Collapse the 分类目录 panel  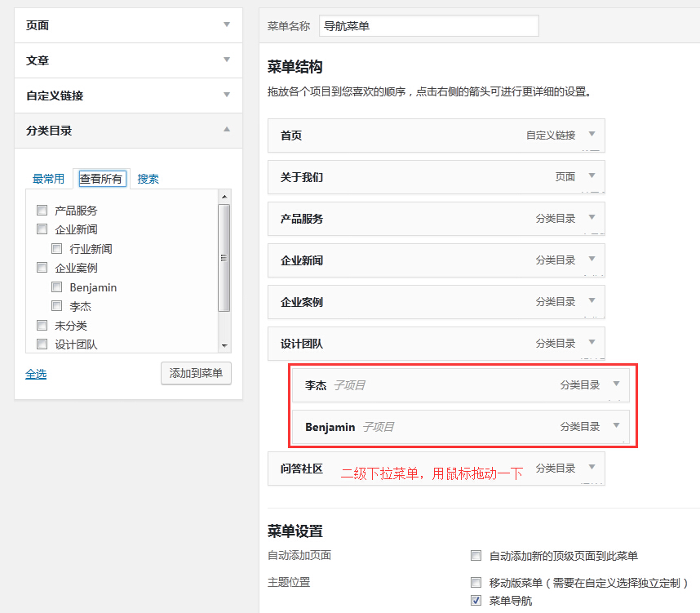click(x=227, y=130)
